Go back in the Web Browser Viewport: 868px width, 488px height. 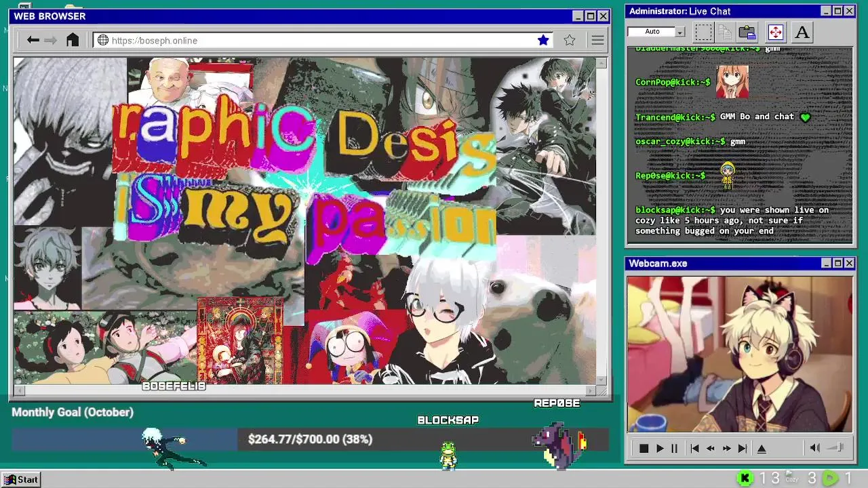[33, 40]
